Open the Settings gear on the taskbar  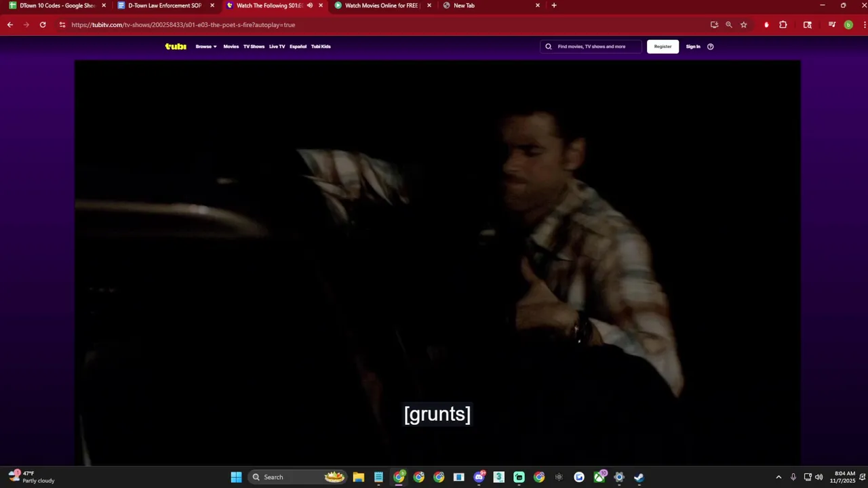pyautogui.click(x=619, y=477)
